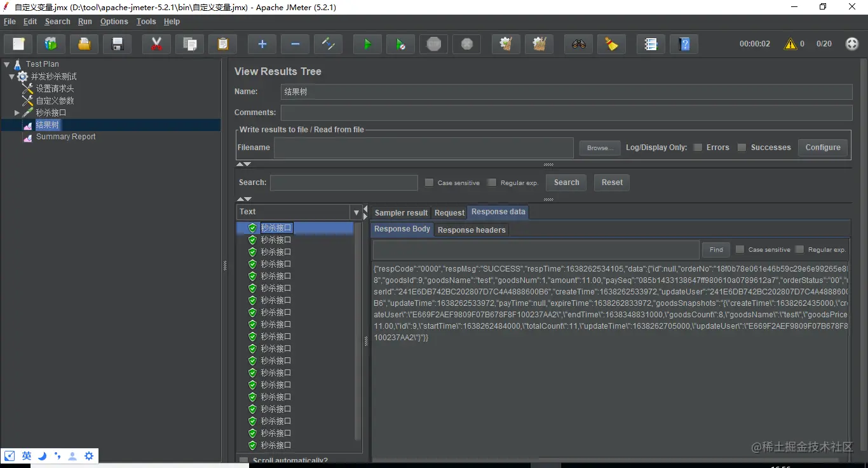This screenshot has height=468, width=868.
Task: Expand the 秒杀接口 sampler tree node
Action: point(17,113)
